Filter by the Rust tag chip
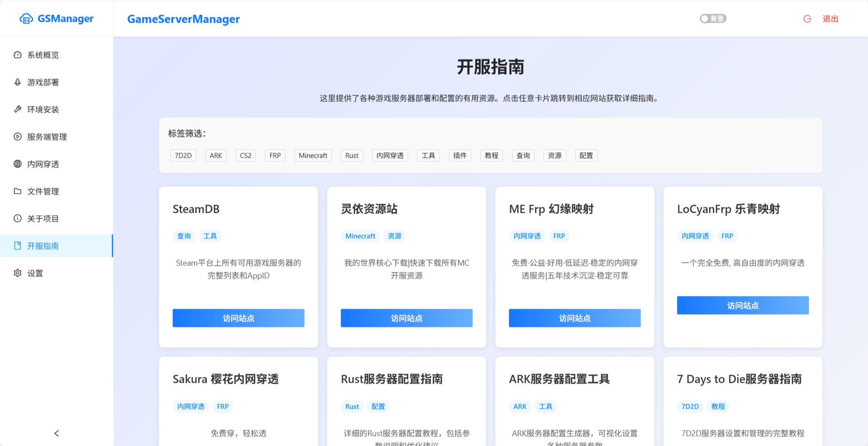Viewport: 868px width, 446px height. (352, 155)
